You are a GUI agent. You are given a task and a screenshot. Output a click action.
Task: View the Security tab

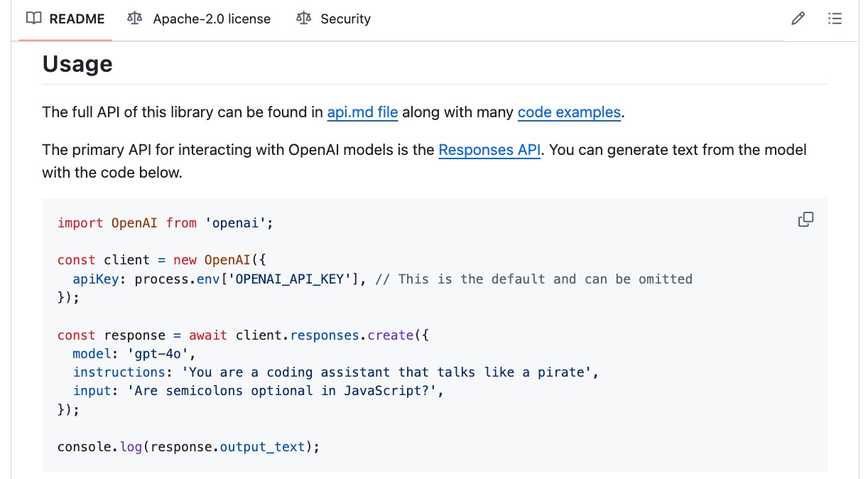pos(346,18)
